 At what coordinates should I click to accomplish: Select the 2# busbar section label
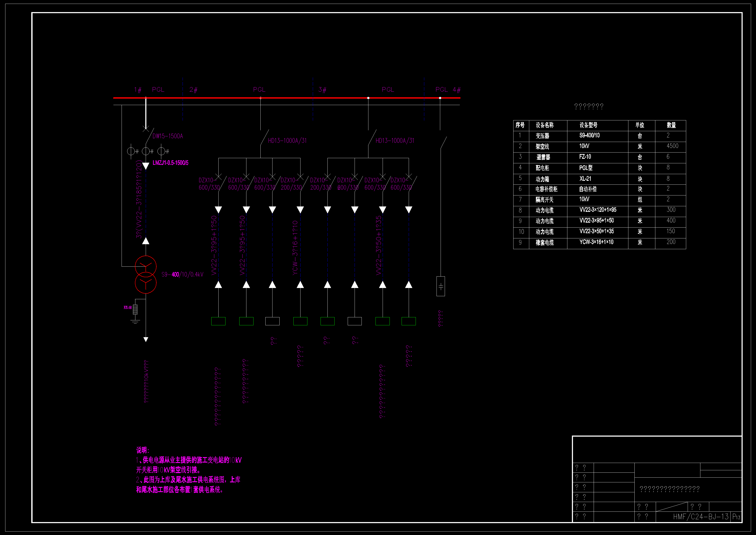click(193, 90)
